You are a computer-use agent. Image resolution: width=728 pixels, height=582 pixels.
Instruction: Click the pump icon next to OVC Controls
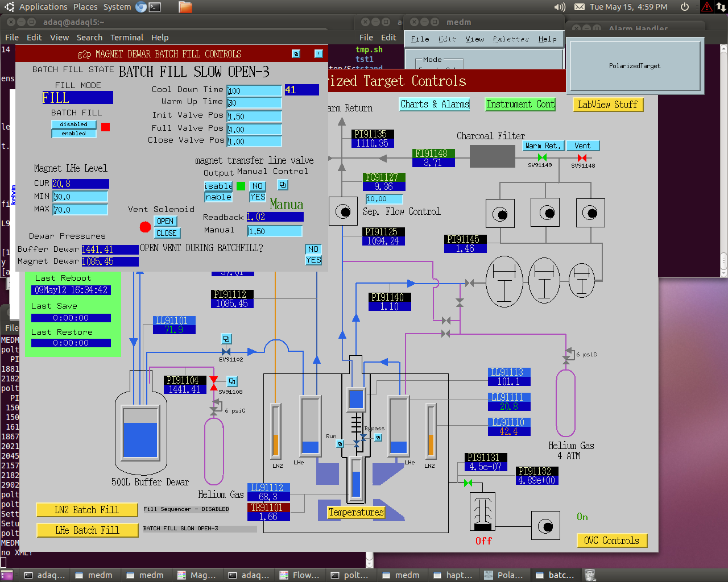pos(545,526)
